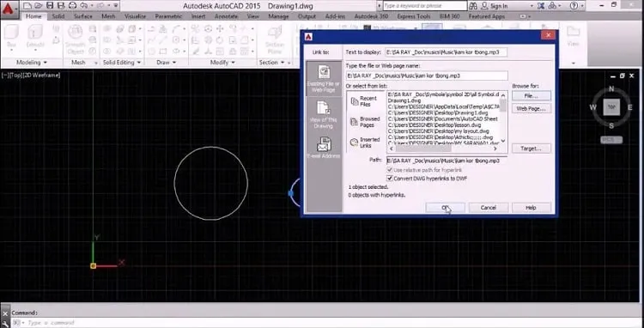
Task: Click the New file icon in quick access toolbar
Action: coord(27,6)
